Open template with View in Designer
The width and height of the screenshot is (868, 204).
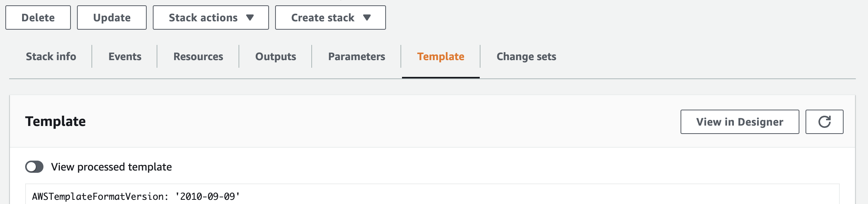[x=740, y=122]
